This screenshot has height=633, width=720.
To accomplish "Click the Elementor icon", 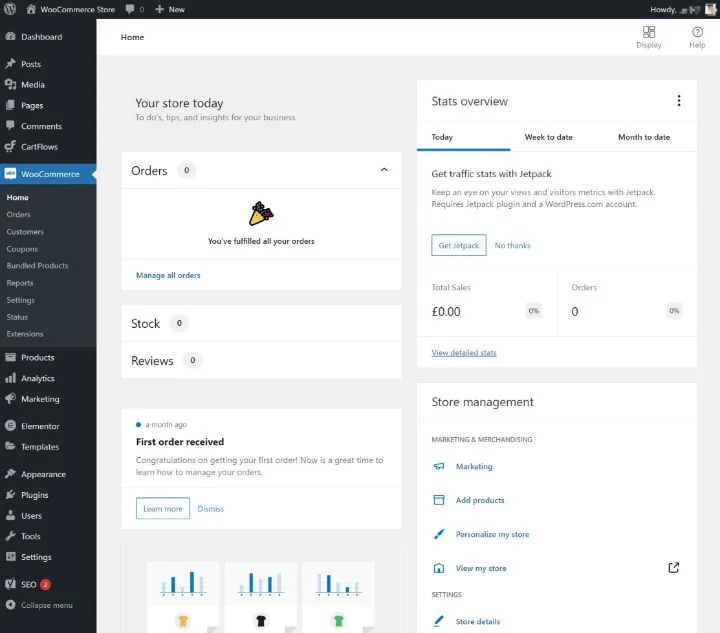I will pyautogui.click(x=11, y=426).
